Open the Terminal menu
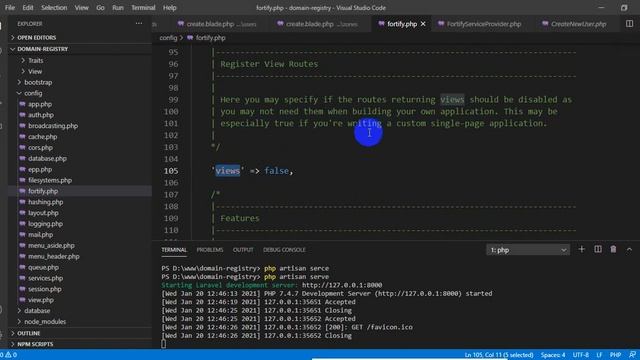640x360 pixels. pyautogui.click(x=143, y=8)
